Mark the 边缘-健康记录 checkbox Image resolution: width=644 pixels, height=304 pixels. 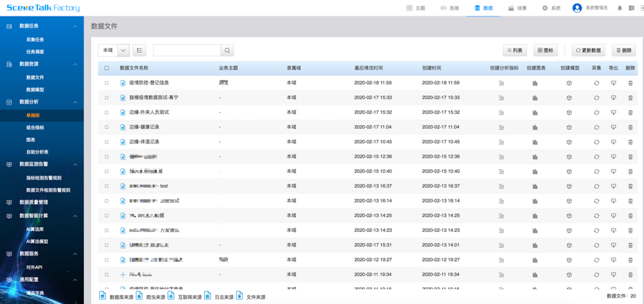(x=107, y=127)
